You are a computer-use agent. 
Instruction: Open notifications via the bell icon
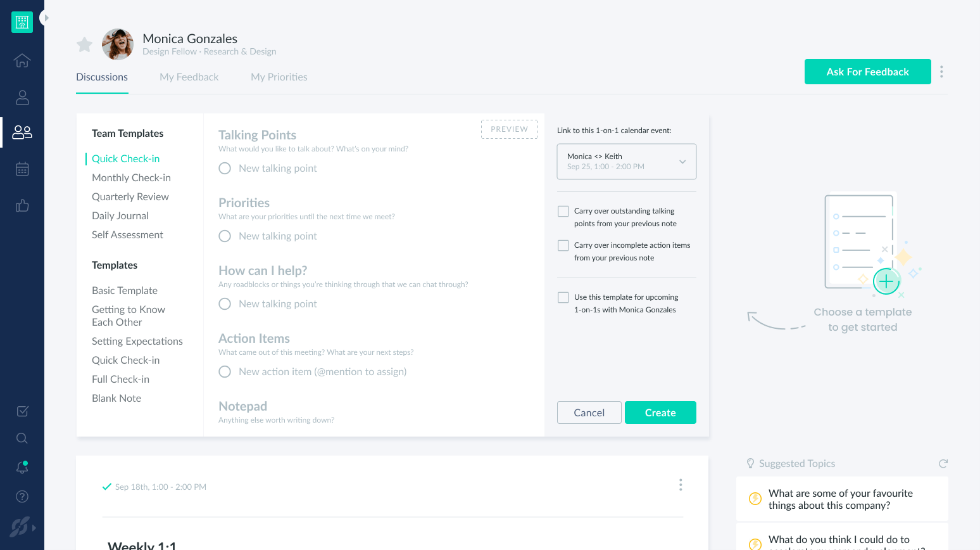click(x=22, y=467)
